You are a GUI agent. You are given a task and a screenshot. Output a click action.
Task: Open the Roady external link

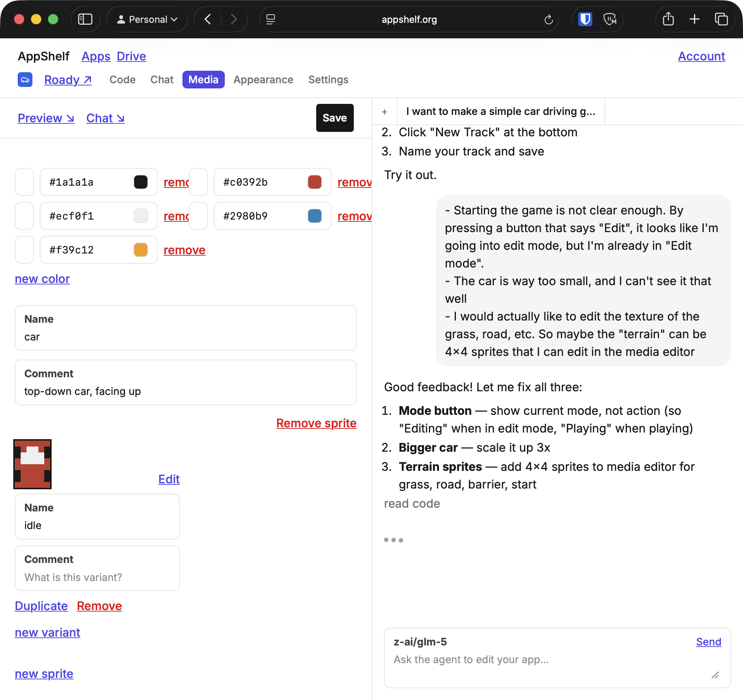point(68,80)
